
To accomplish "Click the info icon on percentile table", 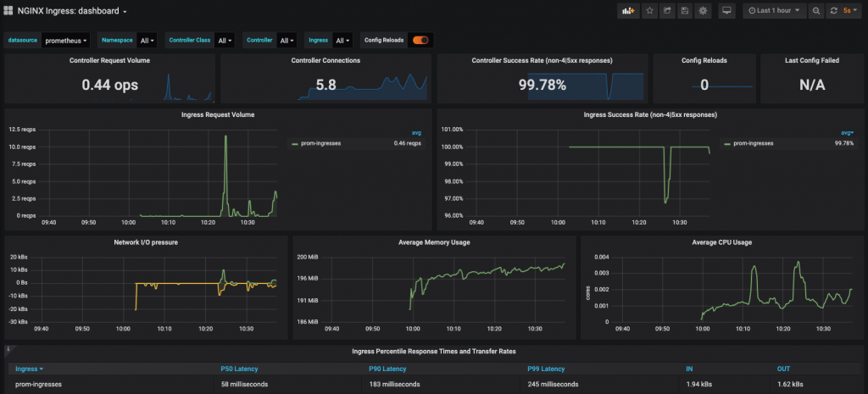I will pyautogui.click(x=8, y=349).
